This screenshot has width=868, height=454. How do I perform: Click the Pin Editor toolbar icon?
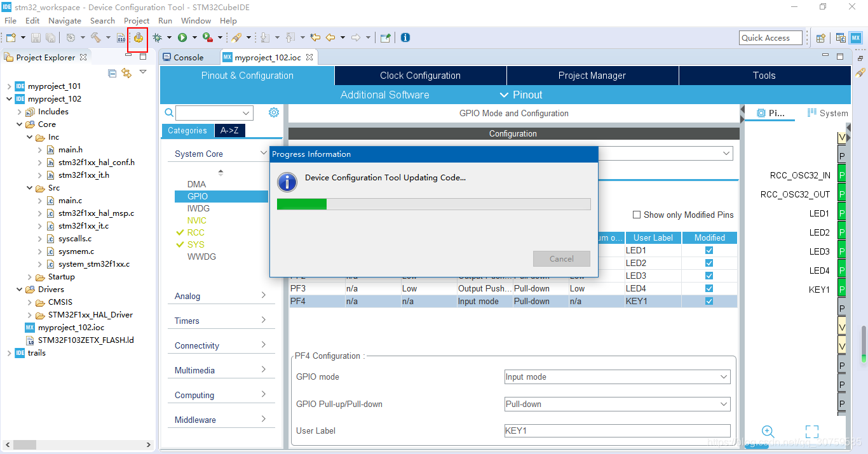click(x=385, y=38)
